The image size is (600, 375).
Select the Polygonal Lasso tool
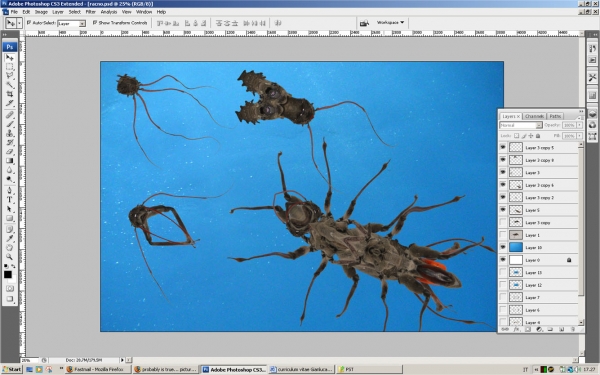[x=10, y=75]
